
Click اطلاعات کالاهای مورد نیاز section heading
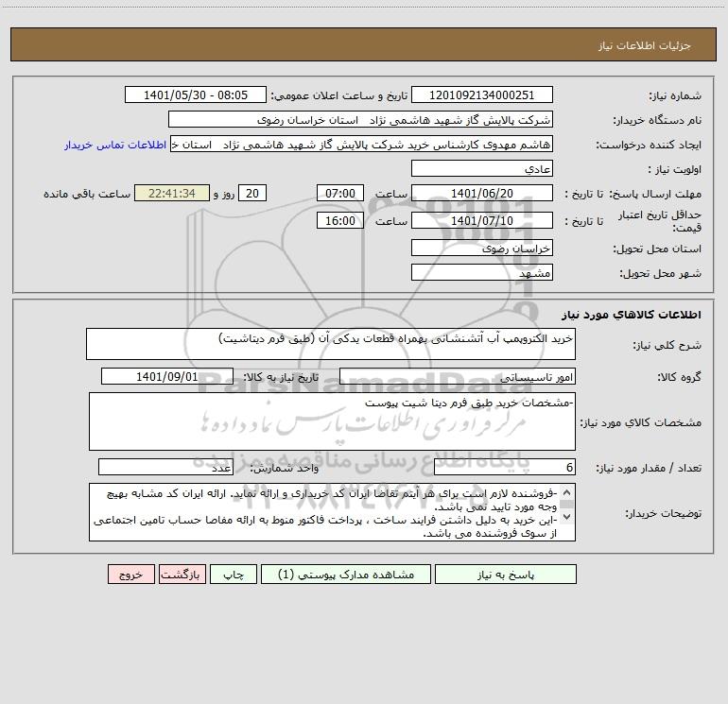[632, 315]
